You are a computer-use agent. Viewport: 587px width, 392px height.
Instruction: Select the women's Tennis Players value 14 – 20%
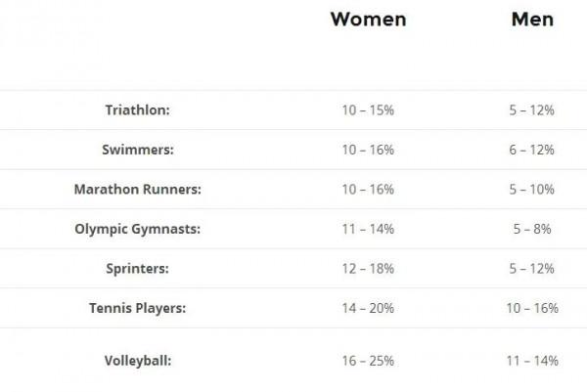tap(368, 308)
